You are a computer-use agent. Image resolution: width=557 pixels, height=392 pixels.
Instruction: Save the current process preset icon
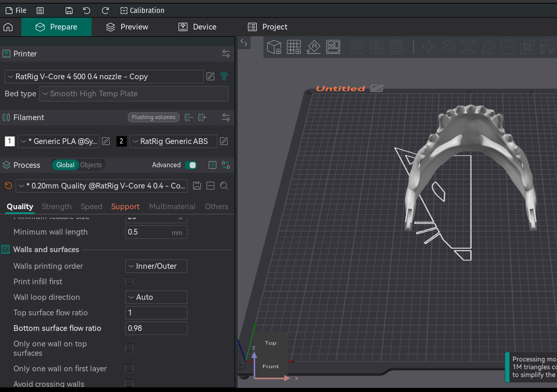point(197,185)
